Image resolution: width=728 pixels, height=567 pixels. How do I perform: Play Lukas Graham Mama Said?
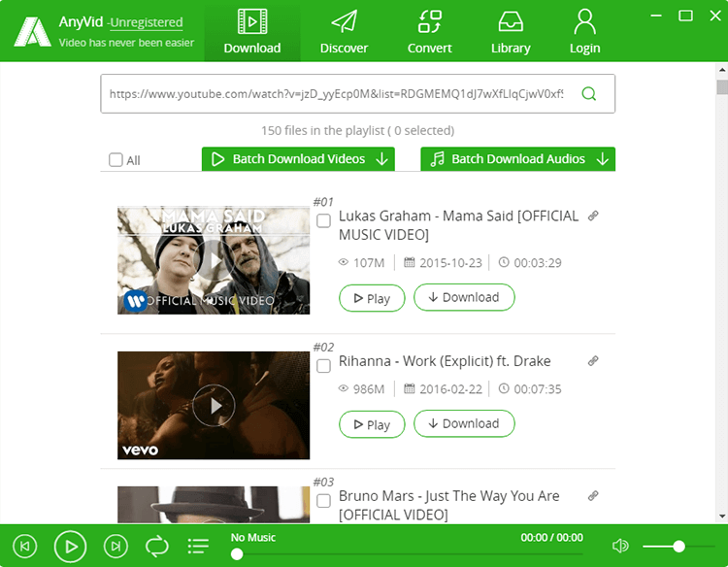[x=372, y=298]
